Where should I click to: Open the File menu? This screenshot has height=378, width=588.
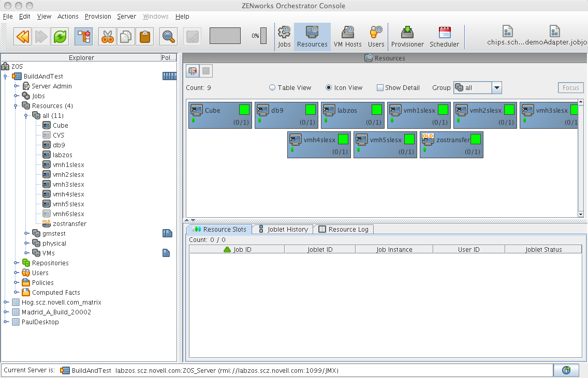(x=8, y=17)
